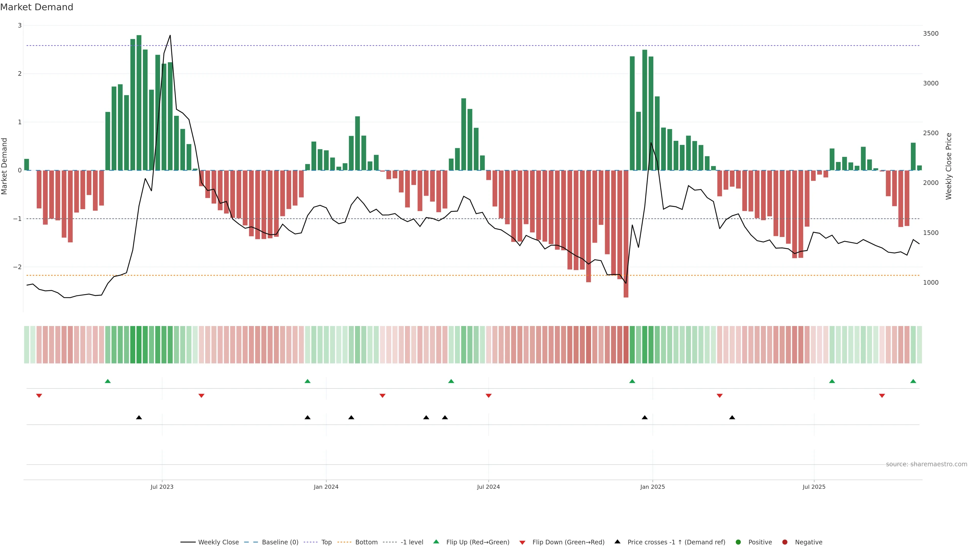Toggle the Top dotted line legend entry
The width and height of the screenshot is (980, 551).
pyautogui.click(x=326, y=542)
